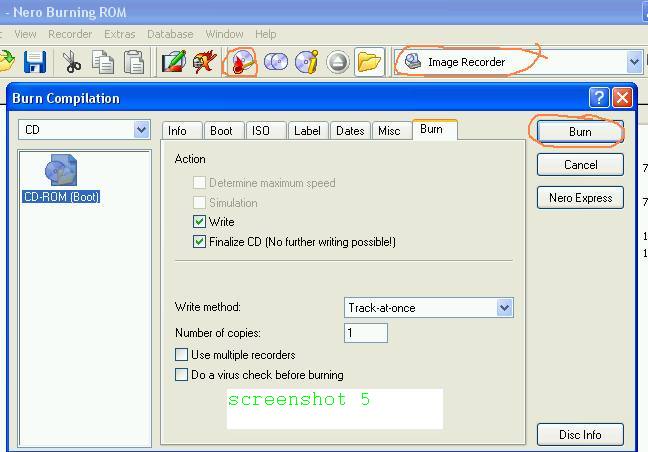
Task: Open the Recorder menu
Action: point(70,34)
